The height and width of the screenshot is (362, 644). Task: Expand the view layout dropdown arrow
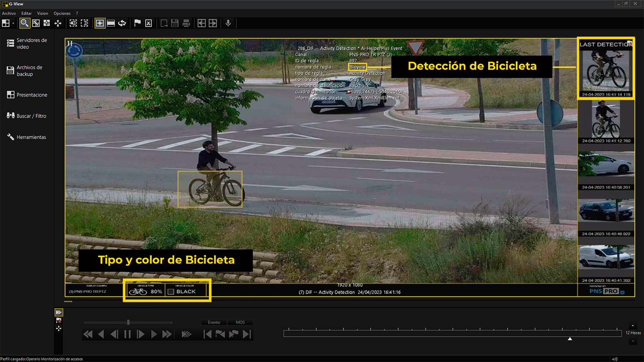(x=13, y=24)
